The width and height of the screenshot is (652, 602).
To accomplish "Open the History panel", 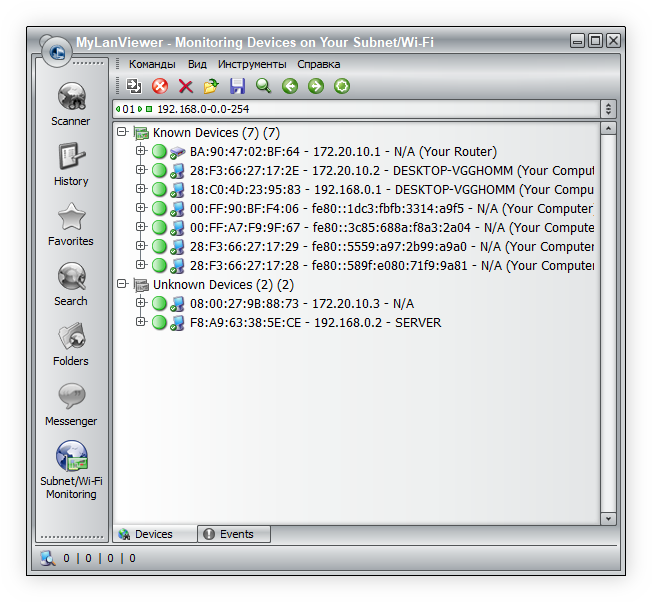I will click(x=71, y=164).
